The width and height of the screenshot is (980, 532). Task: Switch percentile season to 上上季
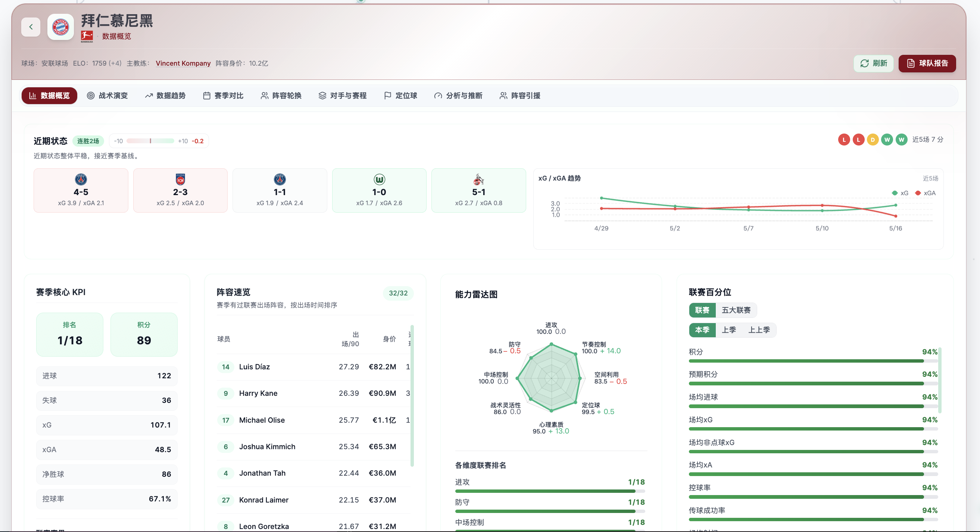[759, 330]
